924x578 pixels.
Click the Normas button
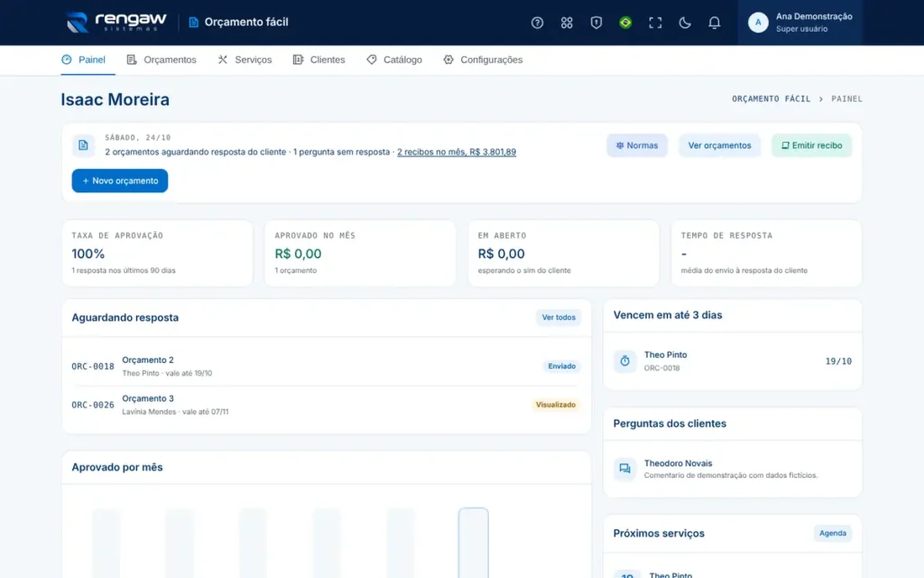click(637, 145)
